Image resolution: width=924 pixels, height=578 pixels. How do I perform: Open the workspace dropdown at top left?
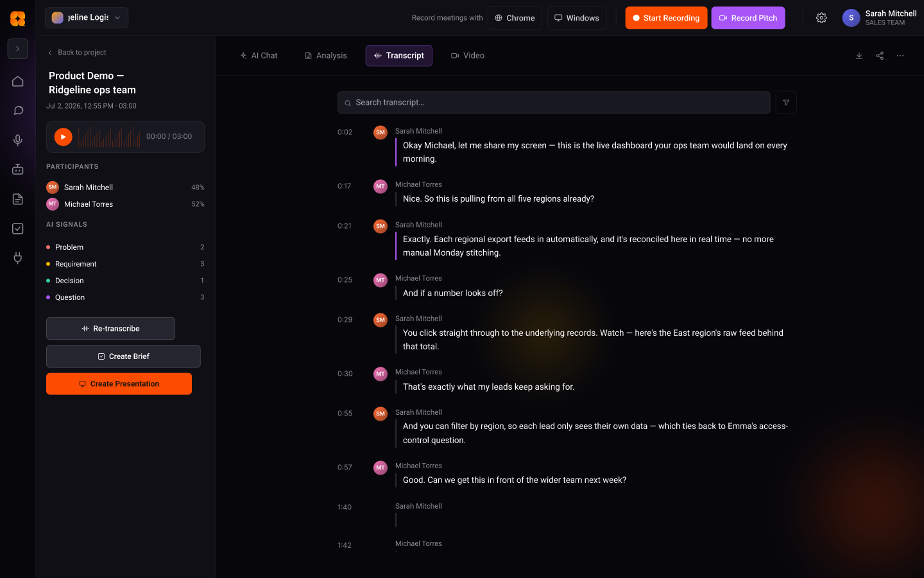tap(87, 18)
